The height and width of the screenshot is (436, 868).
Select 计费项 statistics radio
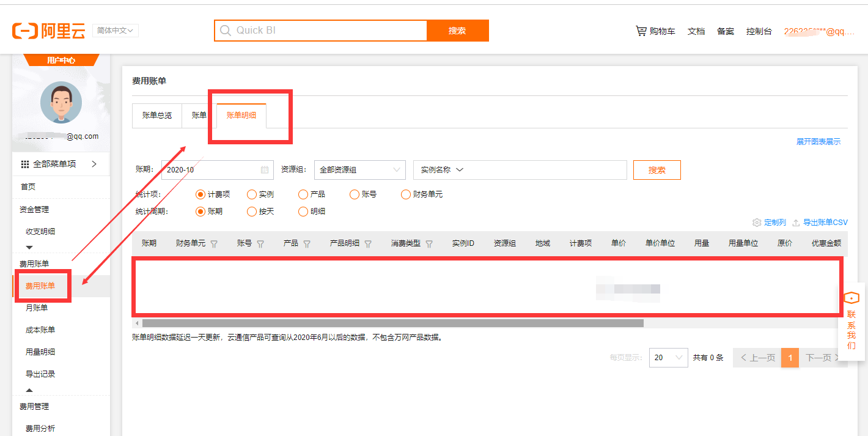click(200, 194)
